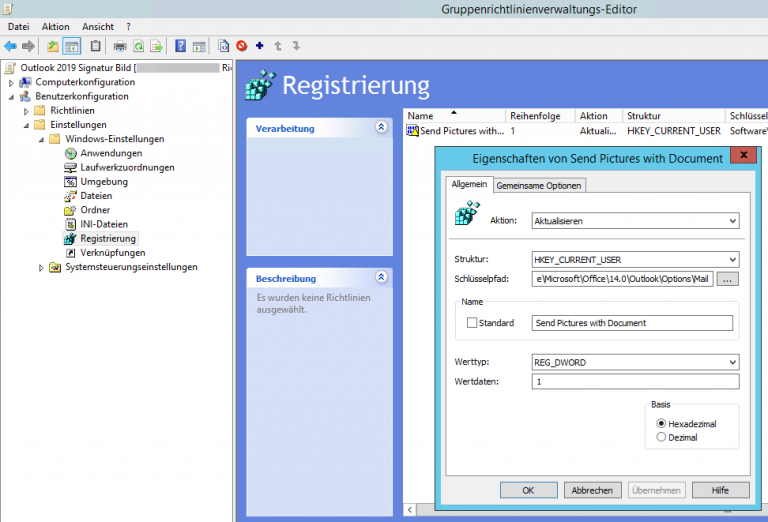Click the clipboard paste toolbar icon
768x522 pixels.
(x=96, y=46)
